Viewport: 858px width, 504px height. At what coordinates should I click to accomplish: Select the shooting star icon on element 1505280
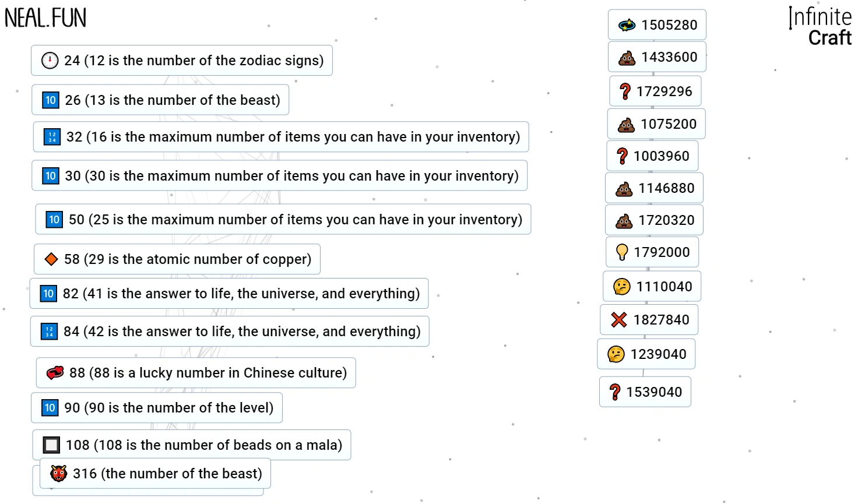[626, 25]
